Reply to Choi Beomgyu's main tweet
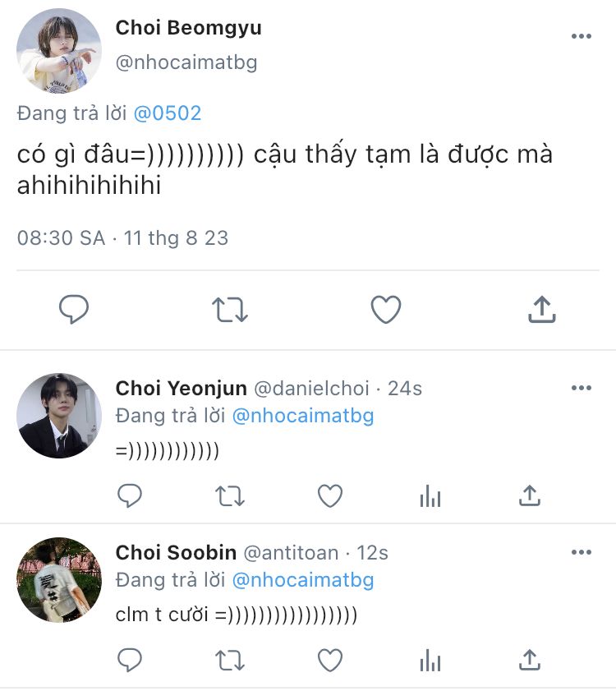 point(74,310)
